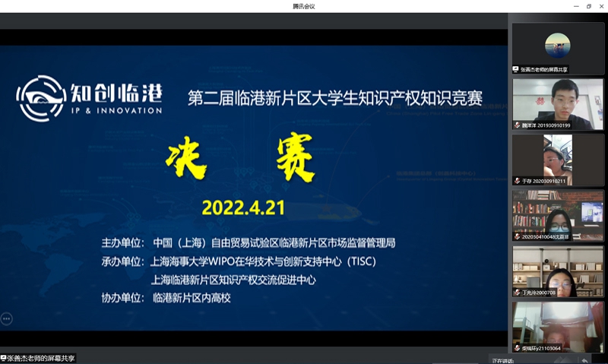Click the 正在讲话 speaking indicator
The image size is (608, 364).
pos(503,360)
